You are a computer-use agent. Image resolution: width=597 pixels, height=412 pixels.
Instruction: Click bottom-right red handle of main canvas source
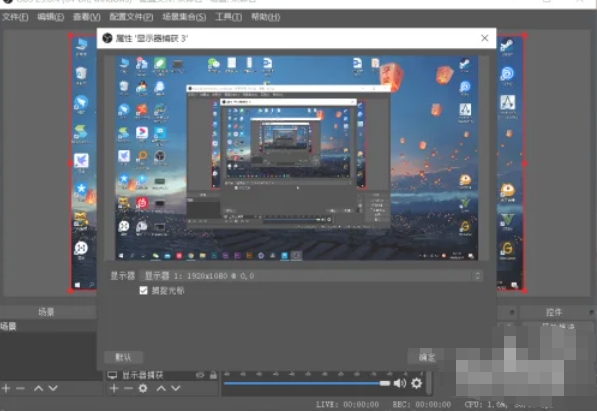525,291
